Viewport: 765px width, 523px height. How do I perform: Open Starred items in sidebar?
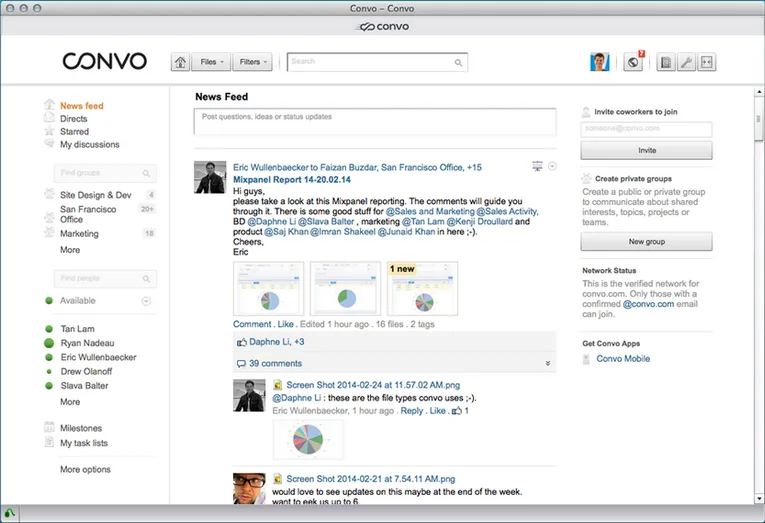point(74,132)
